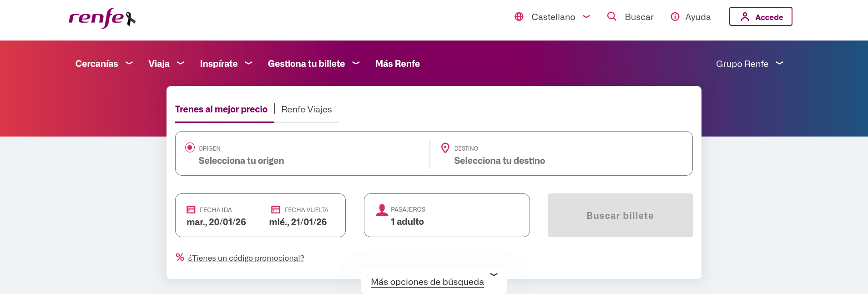Click the destination map pin icon
Viewport: 868px width, 294px height.
pos(445,148)
